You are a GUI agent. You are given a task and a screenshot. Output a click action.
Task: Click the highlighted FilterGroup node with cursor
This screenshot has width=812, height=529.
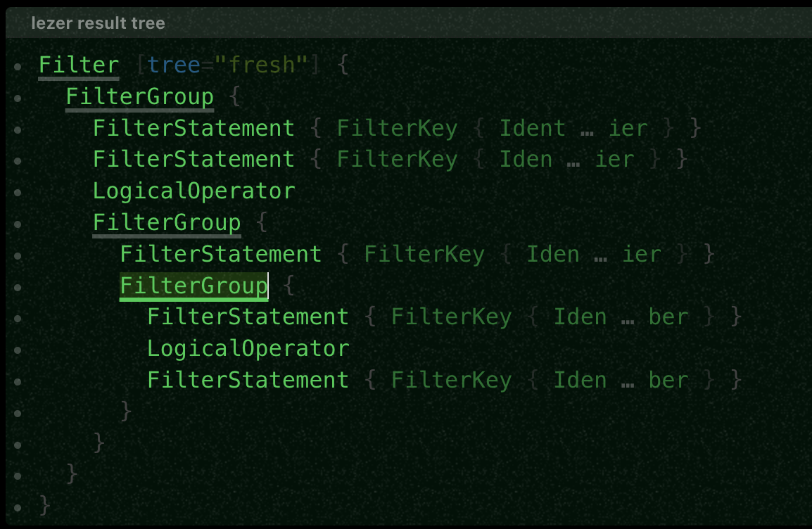[194, 286]
